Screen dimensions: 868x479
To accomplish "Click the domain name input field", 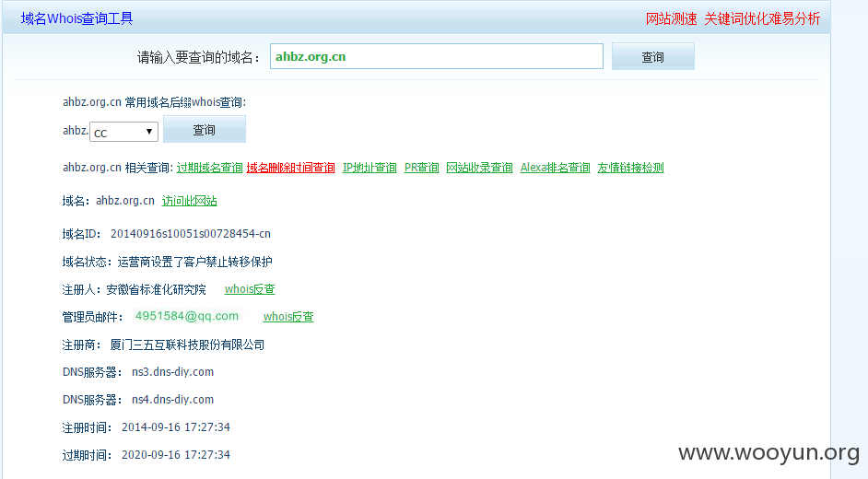I will [436, 56].
